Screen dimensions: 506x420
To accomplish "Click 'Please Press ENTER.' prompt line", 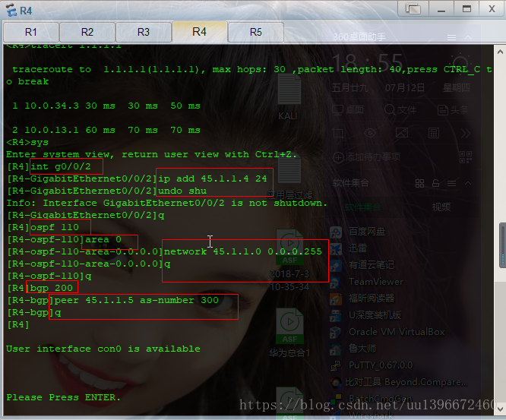I will click(x=63, y=397).
